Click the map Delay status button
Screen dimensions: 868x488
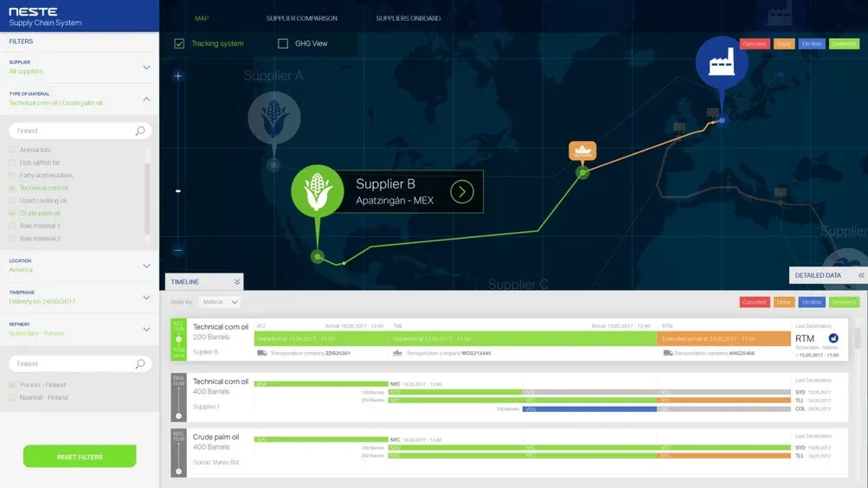[784, 44]
